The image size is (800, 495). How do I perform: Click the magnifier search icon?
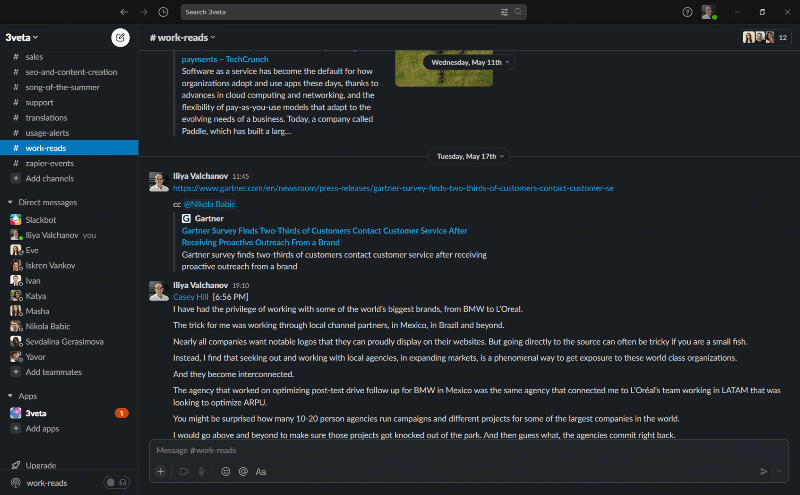pos(518,12)
